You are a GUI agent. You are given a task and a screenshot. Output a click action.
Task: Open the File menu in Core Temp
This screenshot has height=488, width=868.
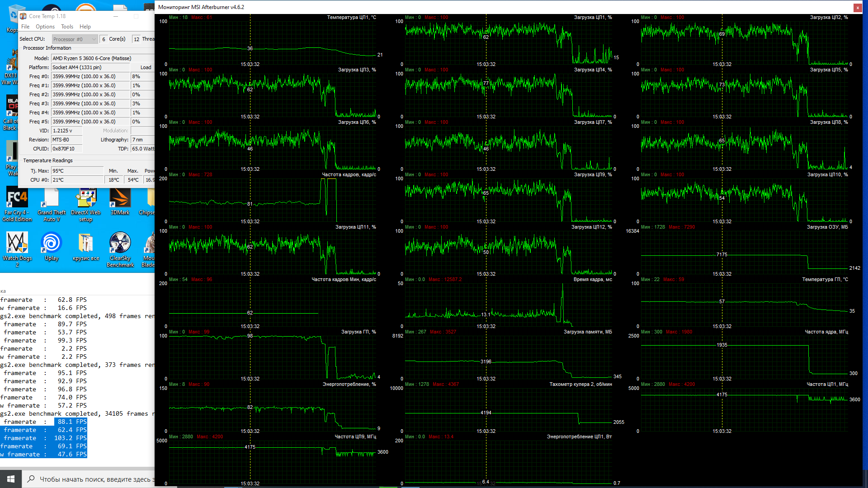click(25, 27)
